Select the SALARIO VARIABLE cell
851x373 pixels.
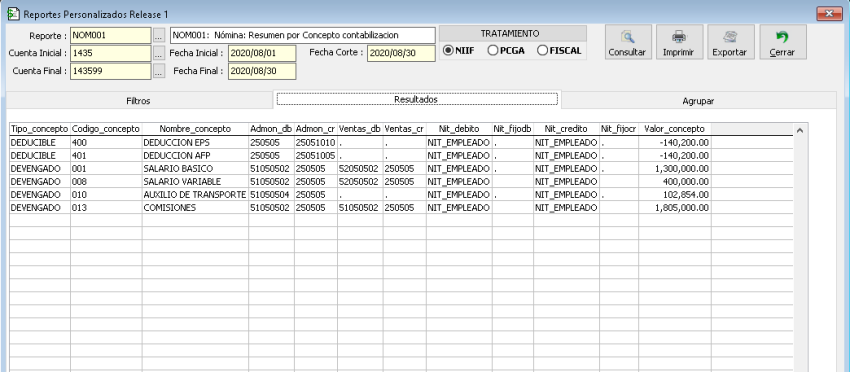pyautogui.click(x=195, y=181)
